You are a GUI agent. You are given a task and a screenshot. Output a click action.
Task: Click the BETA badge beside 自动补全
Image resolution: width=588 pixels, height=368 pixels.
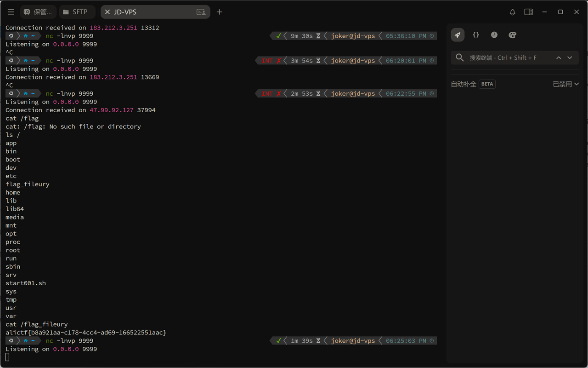point(487,84)
